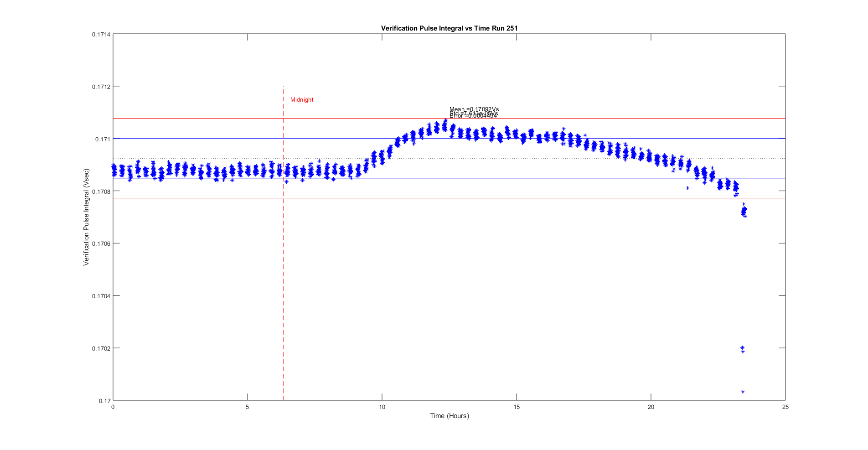868x450 pixels.
Task: Click the red dashed vertical midnight line
Action: point(284,274)
